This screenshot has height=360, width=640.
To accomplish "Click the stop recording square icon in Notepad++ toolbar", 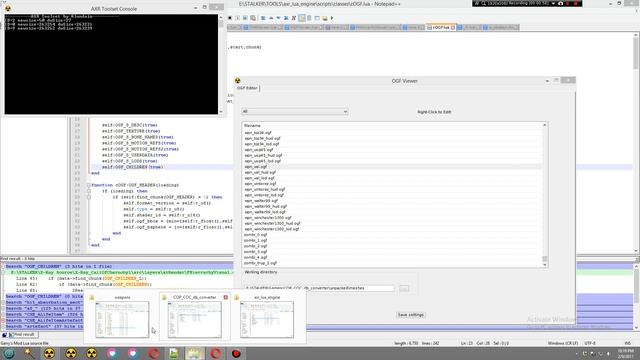I will [230, 18].
